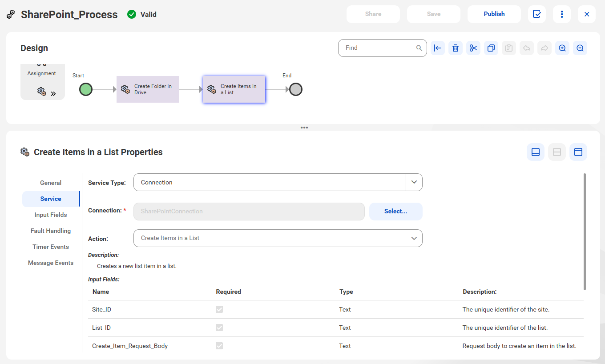Click the List_ID required checkbox
This screenshot has height=364, width=605.
(219, 328)
